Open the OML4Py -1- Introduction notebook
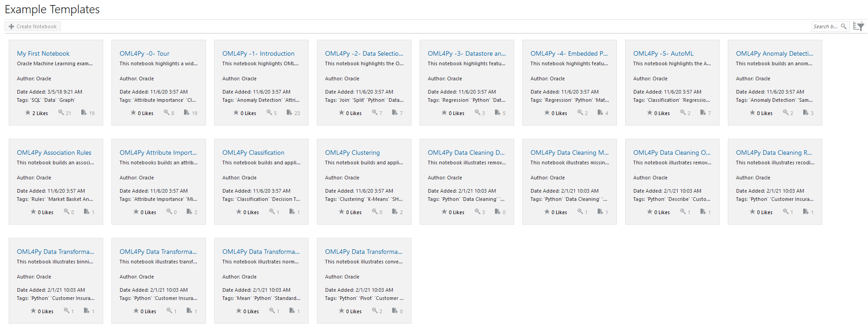 [x=258, y=53]
